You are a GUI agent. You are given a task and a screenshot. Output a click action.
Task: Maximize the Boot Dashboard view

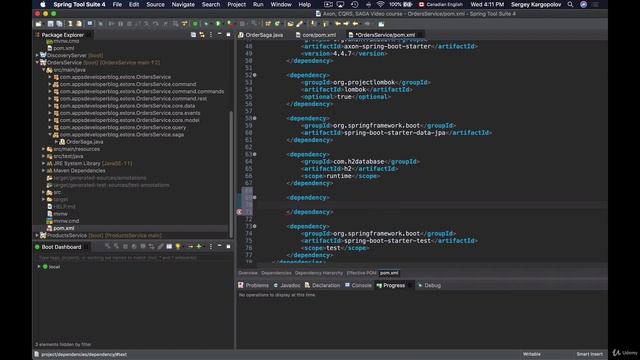(228, 247)
